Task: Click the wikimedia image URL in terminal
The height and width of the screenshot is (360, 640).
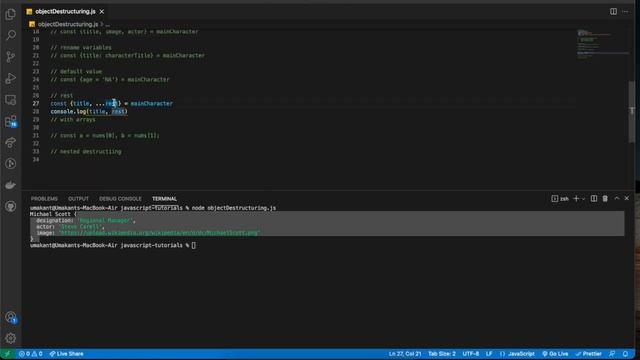Action: point(160,233)
